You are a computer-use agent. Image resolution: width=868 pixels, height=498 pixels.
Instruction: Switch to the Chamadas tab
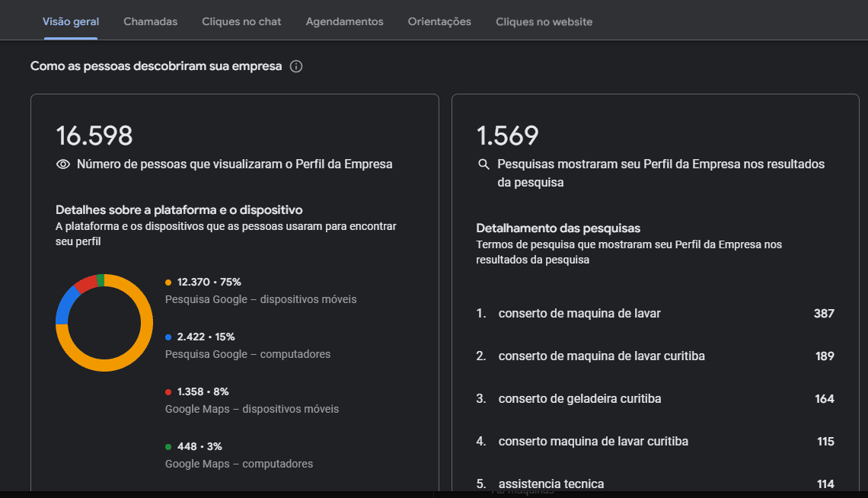150,21
